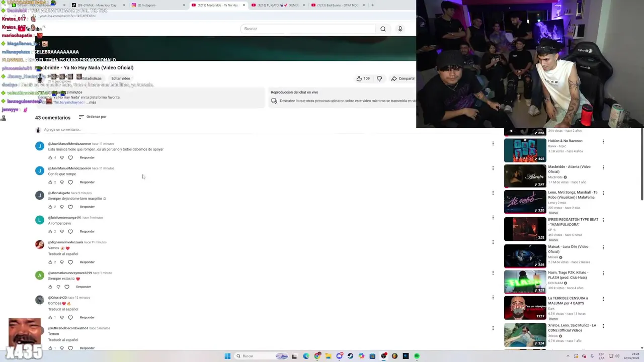The height and width of the screenshot is (362, 644).
Task: Open the Ordenar por sort dropdown
Action: [93, 117]
